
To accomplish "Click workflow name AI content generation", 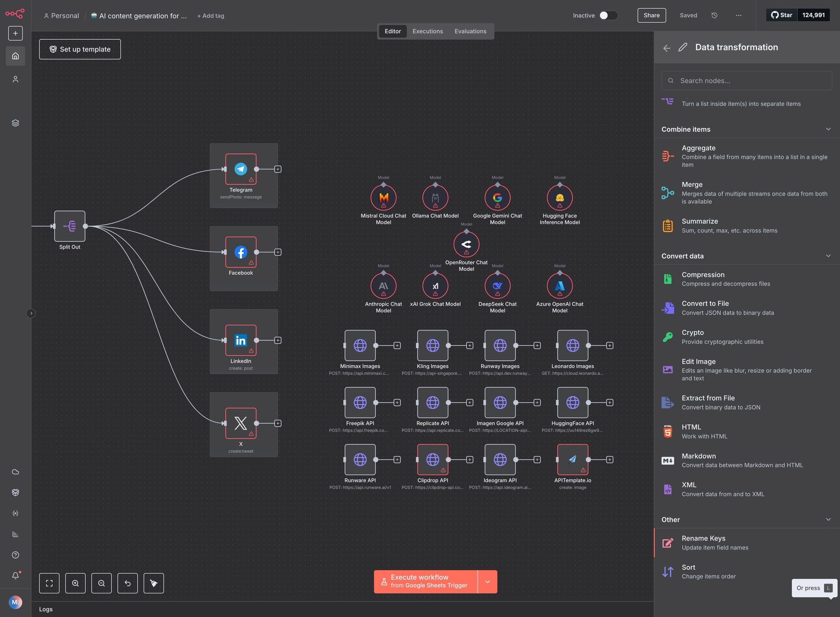I will tap(139, 16).
